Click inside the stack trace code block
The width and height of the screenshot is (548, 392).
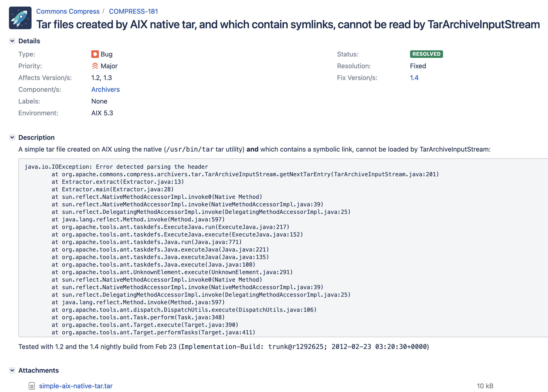point(266,249)
